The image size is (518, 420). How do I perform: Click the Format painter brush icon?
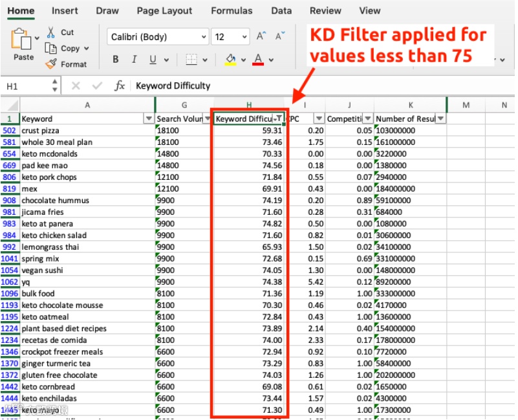(51, 64)
